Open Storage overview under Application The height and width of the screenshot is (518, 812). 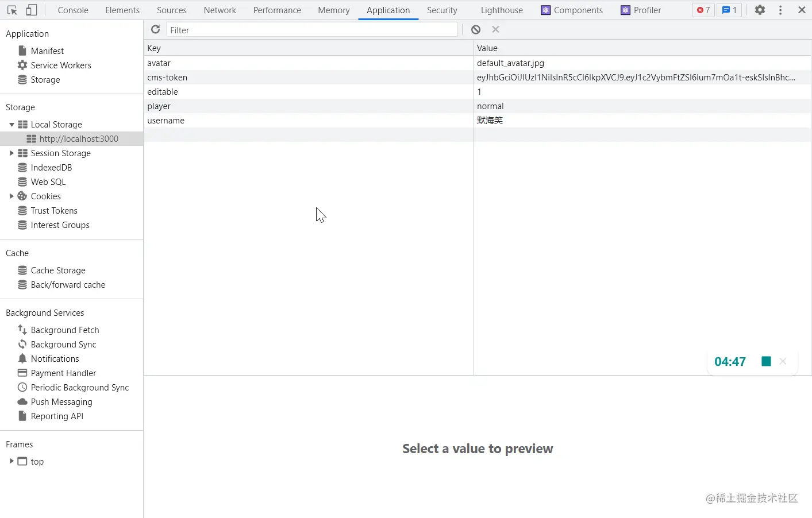coord(45,79)
